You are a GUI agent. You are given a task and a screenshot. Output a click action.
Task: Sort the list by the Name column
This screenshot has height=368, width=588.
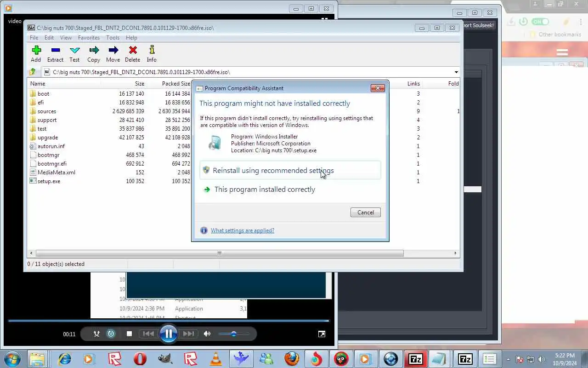pyautogui.click(x=64, y=83)
